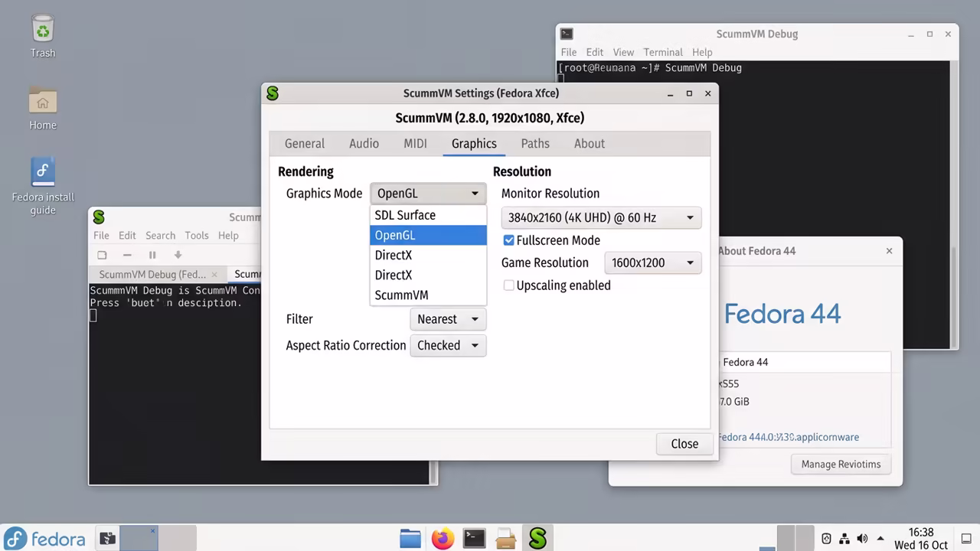Open the terminal from the taskbar

click(x=474, y=538)
